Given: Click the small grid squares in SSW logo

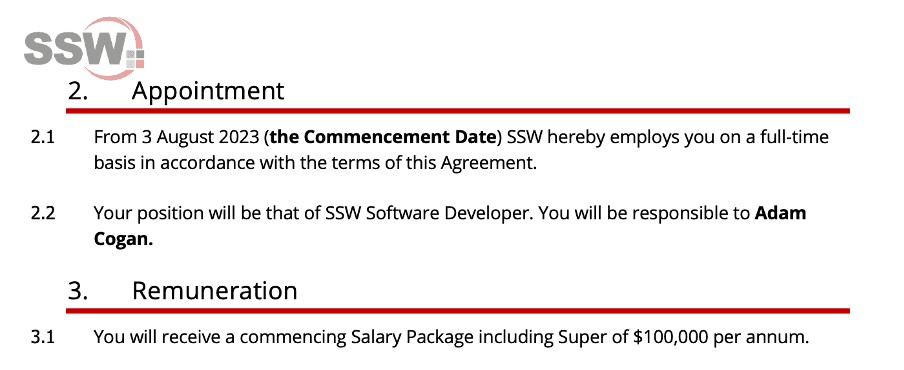Looking at the screenshot, I should tap(134, 59).
